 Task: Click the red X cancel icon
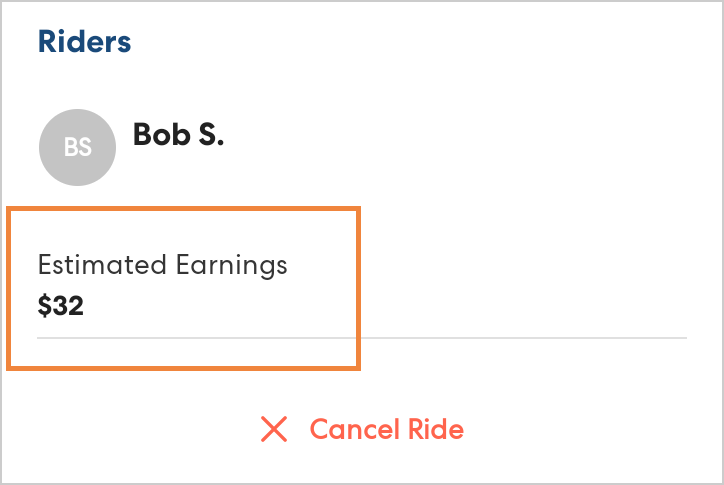(273, 430)
